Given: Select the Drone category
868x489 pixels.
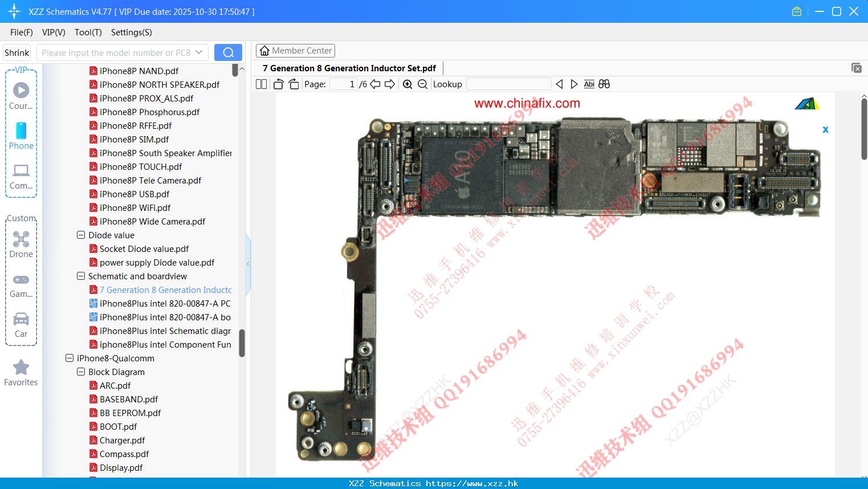Looking at the screenshot, I should tap(21, 244).
